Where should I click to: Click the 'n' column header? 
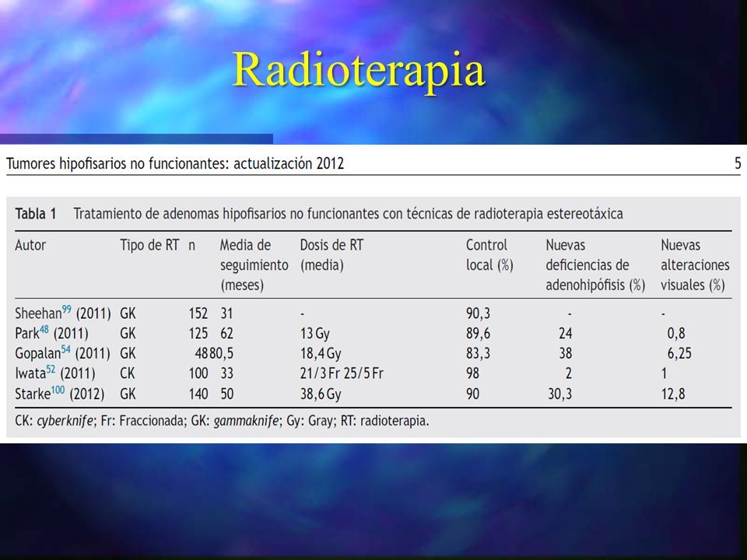[x=192, y=247]
